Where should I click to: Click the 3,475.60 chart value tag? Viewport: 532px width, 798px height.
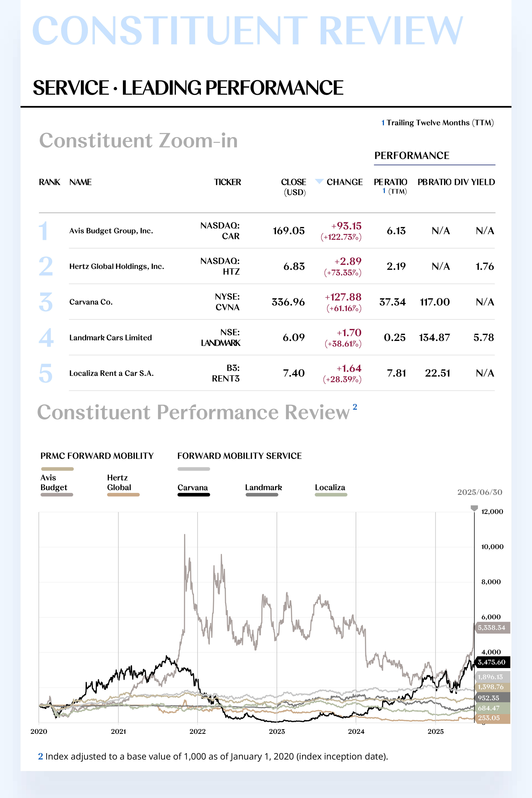(x=492, y=662)
